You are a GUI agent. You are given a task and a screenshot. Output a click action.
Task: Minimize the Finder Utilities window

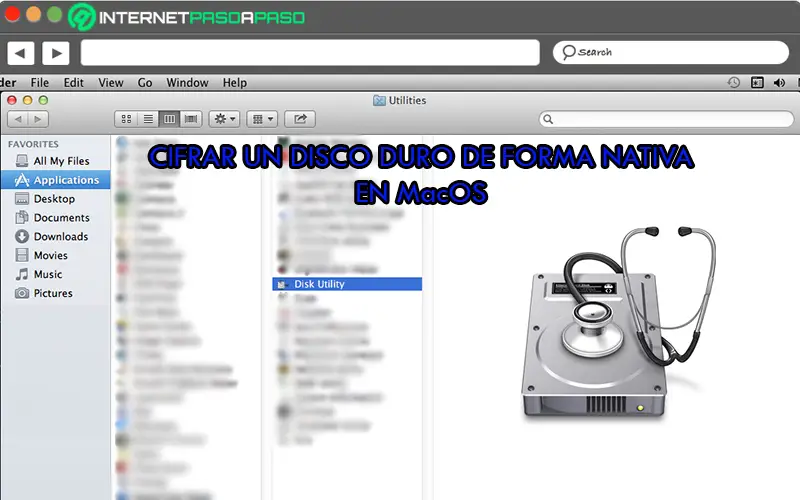click(28, 101)
